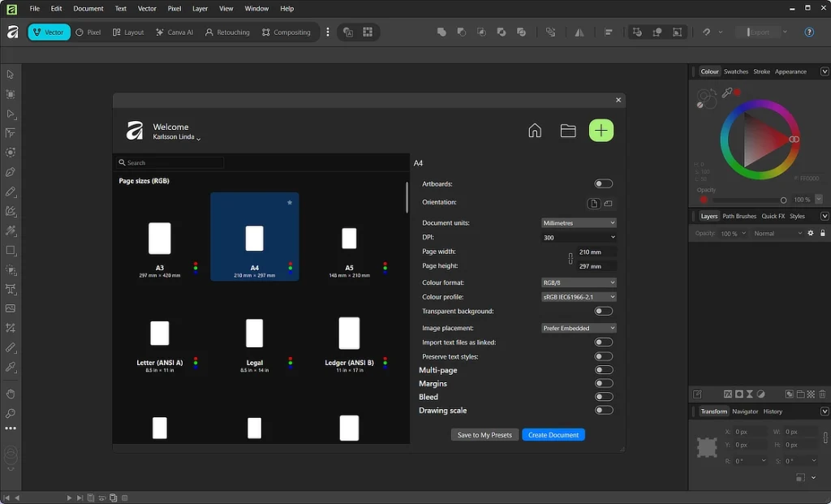Enable the Drawing scale switch
The image size is (831, 504).
[603, 410]
